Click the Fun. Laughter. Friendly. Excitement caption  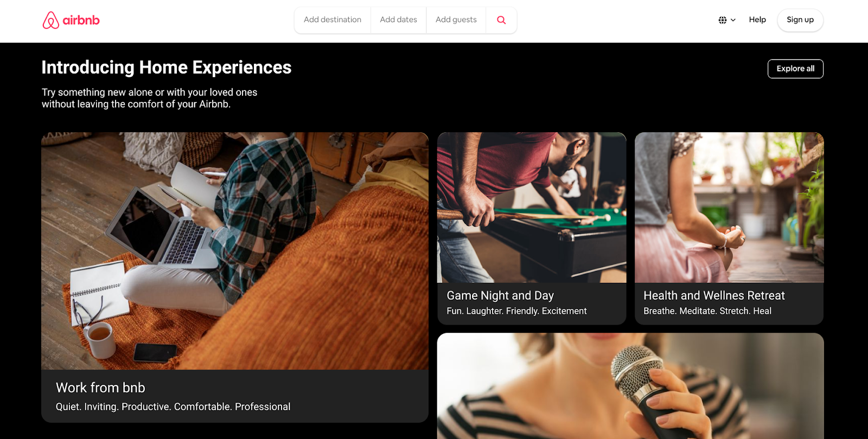(516, 311)
